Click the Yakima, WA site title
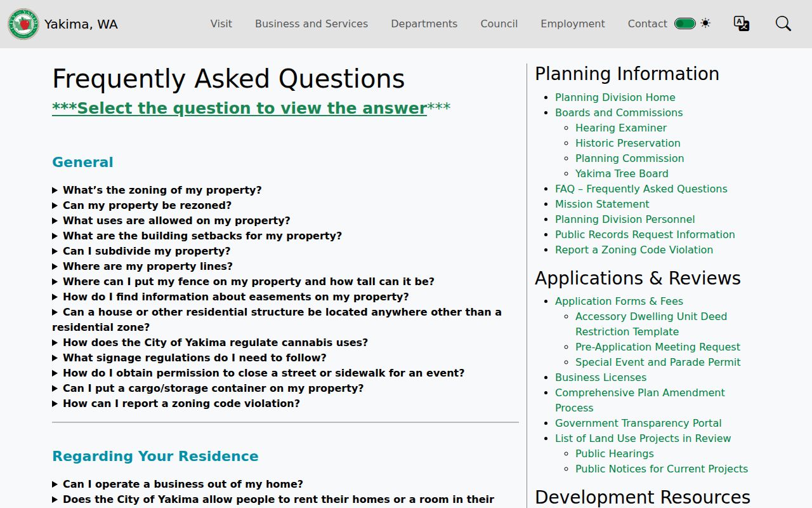 (x=81, y=24)
